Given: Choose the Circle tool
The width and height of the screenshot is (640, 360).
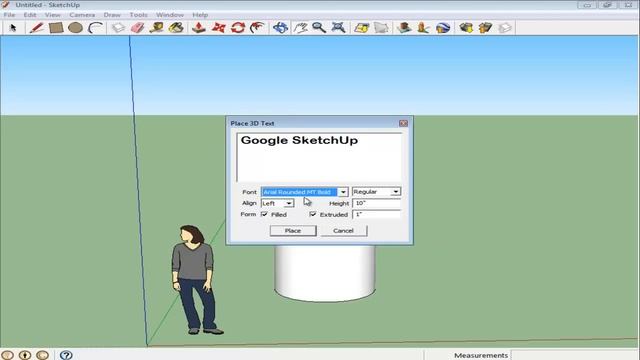Looking at the screenshot, I should [76, 28].
